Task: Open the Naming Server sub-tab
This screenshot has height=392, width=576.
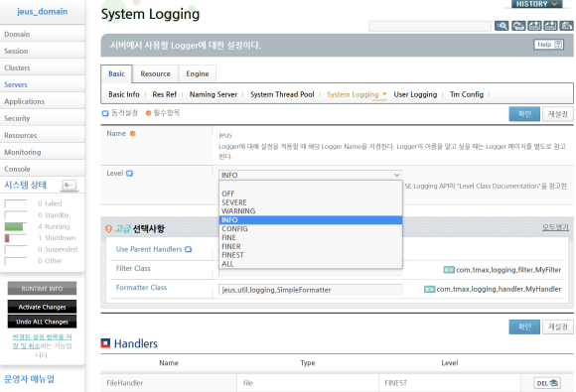Action: (x=214, y=94)
